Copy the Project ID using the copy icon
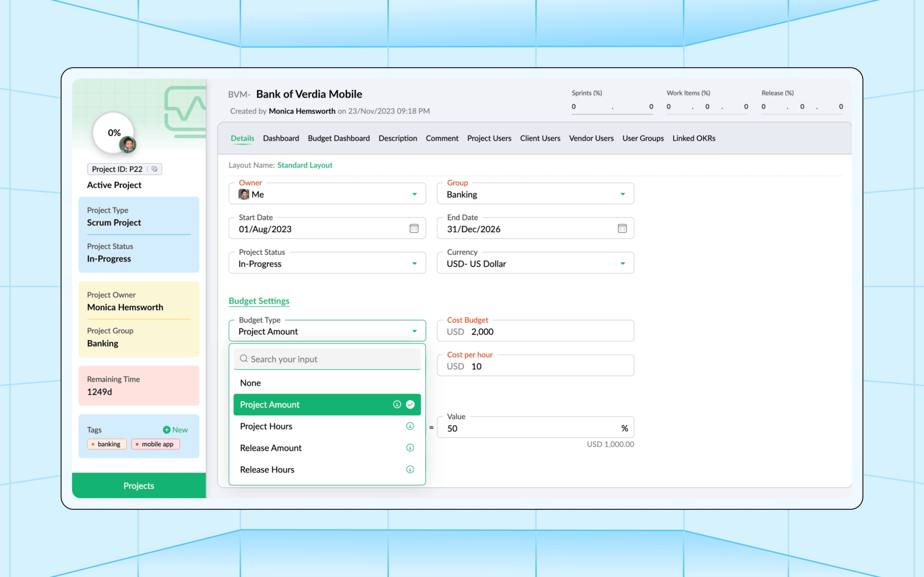Screen dimensions: 924x577 (154, 169)
